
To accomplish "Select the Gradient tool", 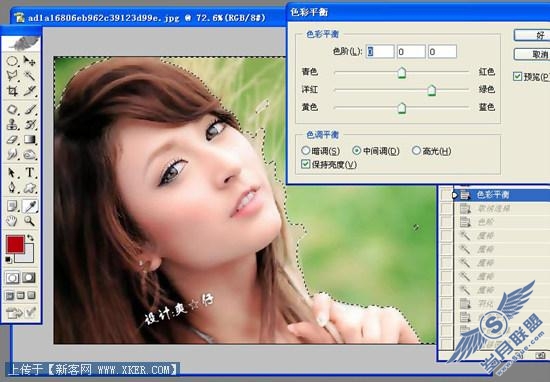I will pyautogui.click(x=30, y=140).
